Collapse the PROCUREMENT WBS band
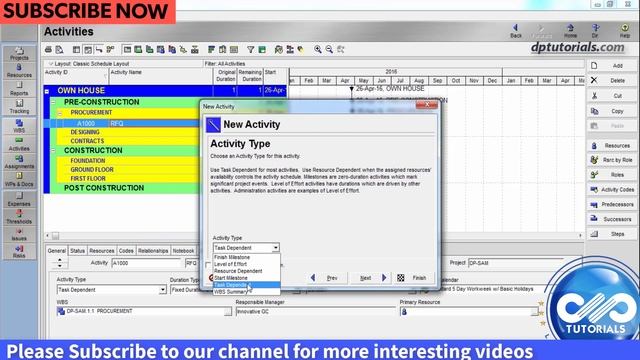 60,113
